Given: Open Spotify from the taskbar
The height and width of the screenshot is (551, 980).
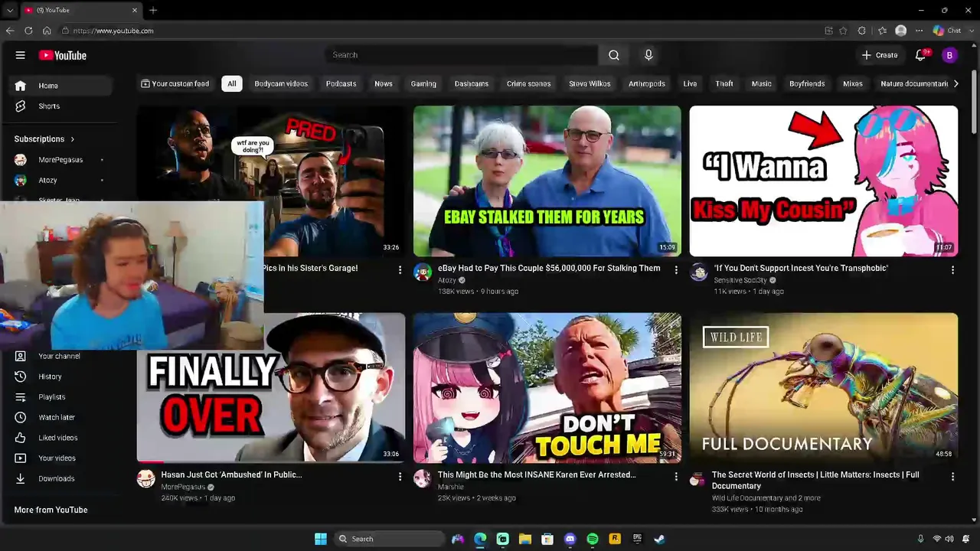Looking at the screenshot, I should pyautogui.click(x=593, y=539).
